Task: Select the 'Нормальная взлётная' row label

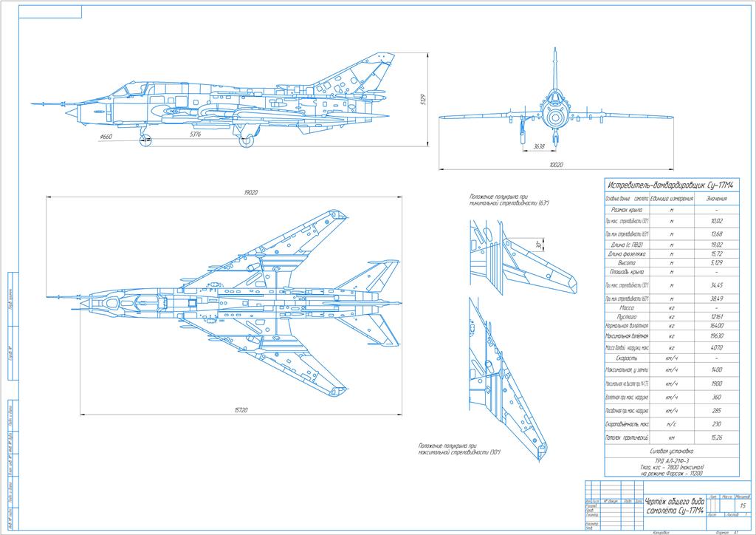Action: coord(627,326)
